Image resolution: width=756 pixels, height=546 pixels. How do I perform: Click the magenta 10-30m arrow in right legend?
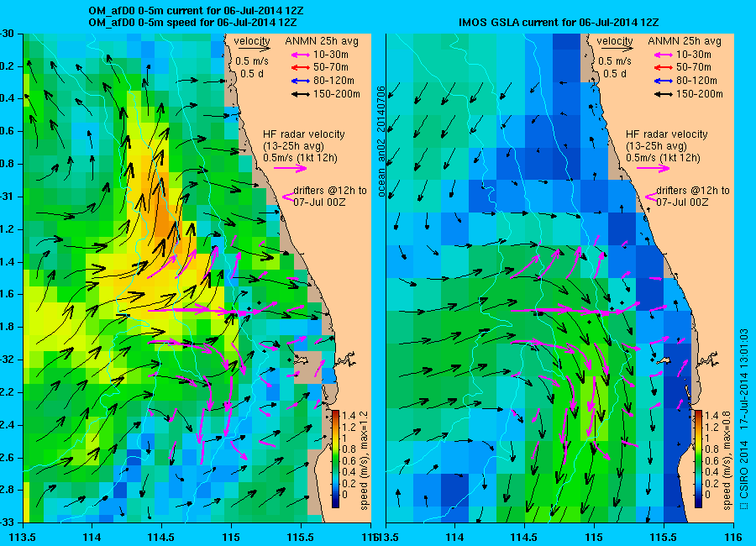(664, 55)
